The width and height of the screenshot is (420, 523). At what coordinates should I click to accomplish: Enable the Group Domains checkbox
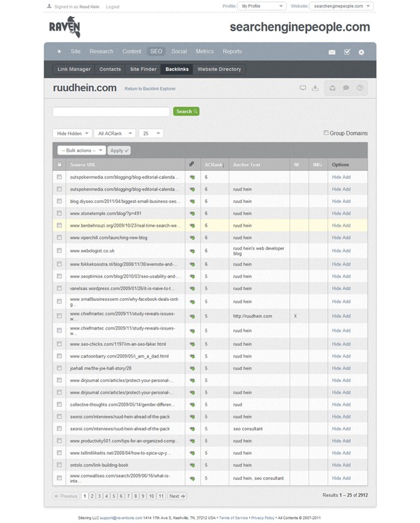tap(326, 133)
